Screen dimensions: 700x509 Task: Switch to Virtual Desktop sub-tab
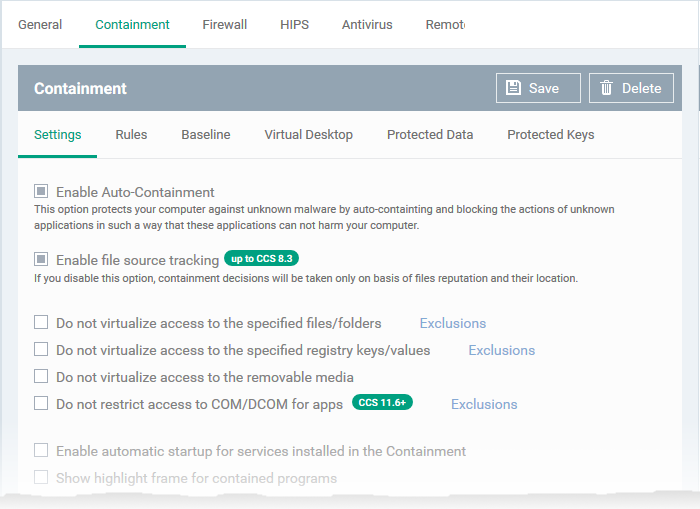click(308, 134)
